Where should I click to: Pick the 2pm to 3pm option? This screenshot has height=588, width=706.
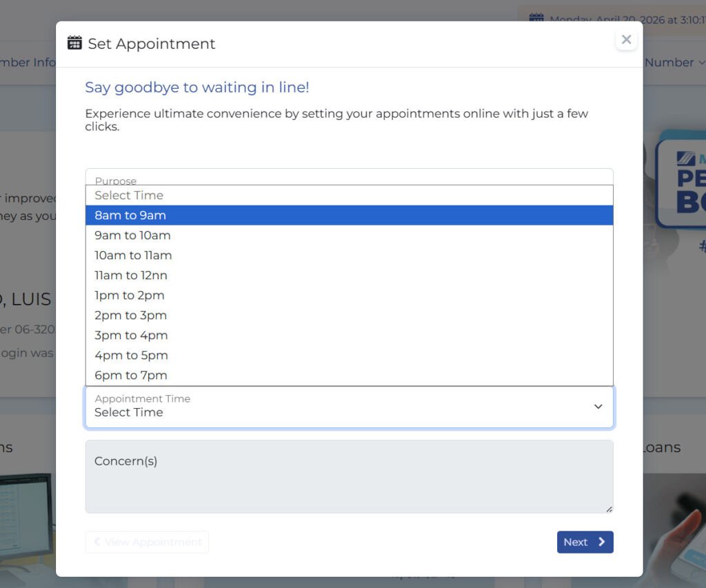[349, 315]
